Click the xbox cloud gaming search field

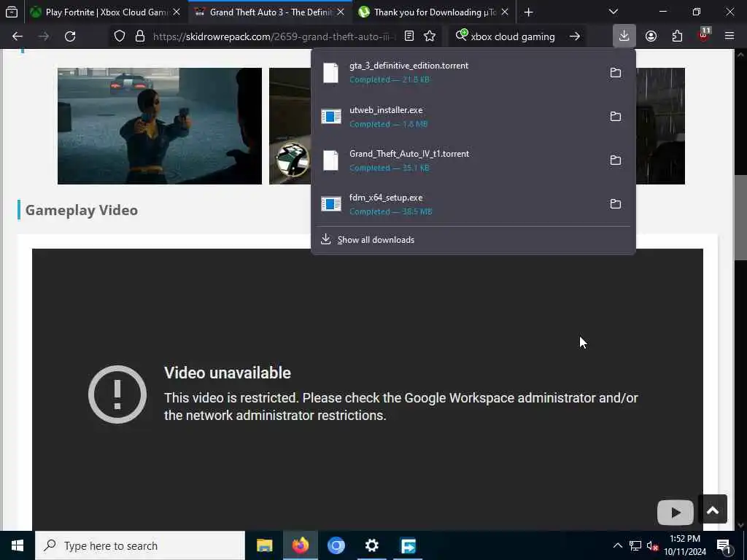point(513,36)
